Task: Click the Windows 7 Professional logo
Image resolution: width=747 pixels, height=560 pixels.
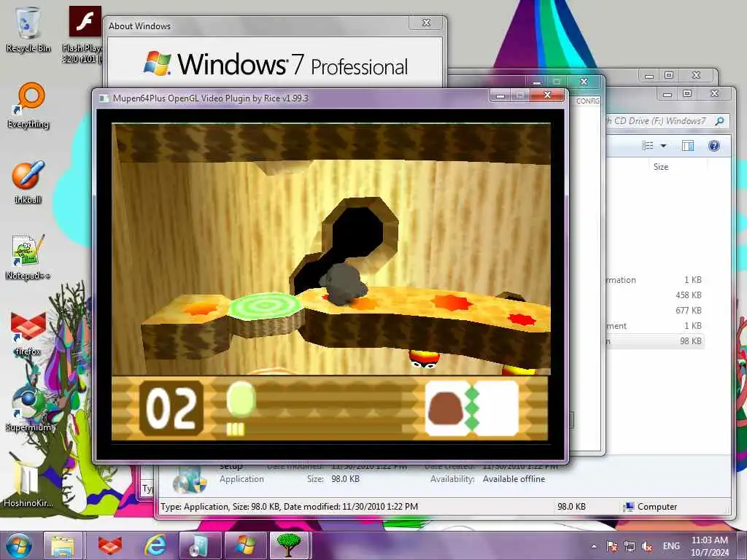Action: pyautogui.click(x=275, y=64)
